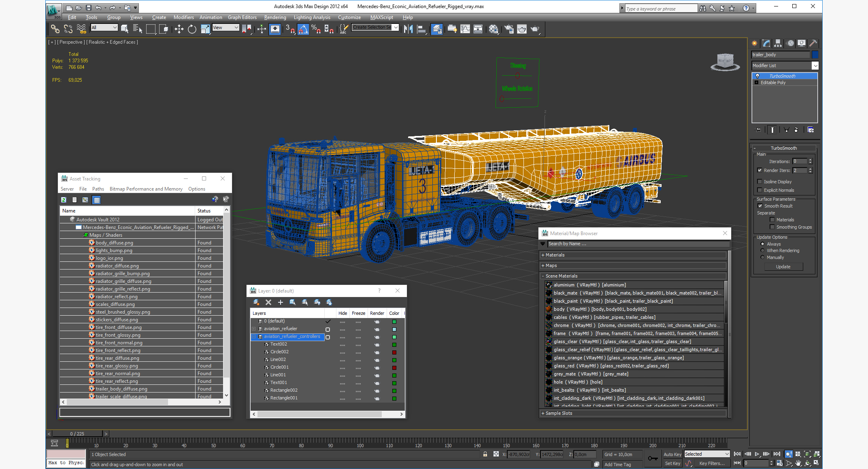This screenshot has width=868, height=469.
Task: Open the Align tool
Action: (422, 29)
